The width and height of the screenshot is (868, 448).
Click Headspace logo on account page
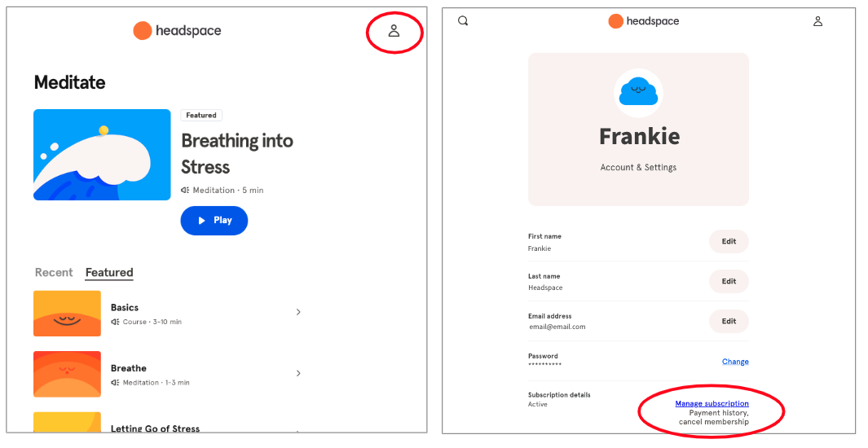pyautogui.click(x=644, y=21)
